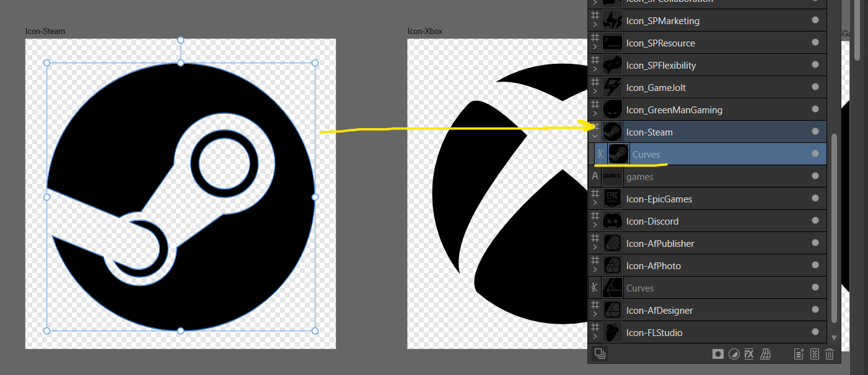The image size is (868, 375).
Task: Open the Live Filters icon
Action: [766, 354]
